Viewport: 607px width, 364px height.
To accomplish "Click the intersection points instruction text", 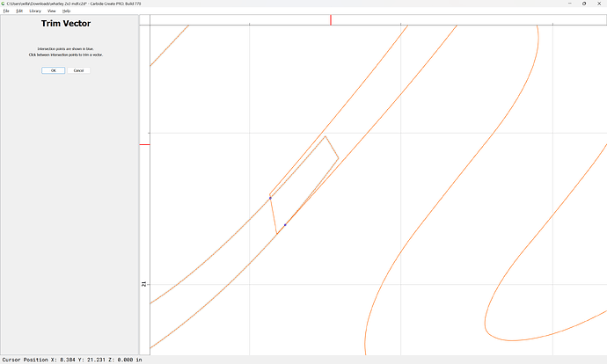I will point(68,51).
